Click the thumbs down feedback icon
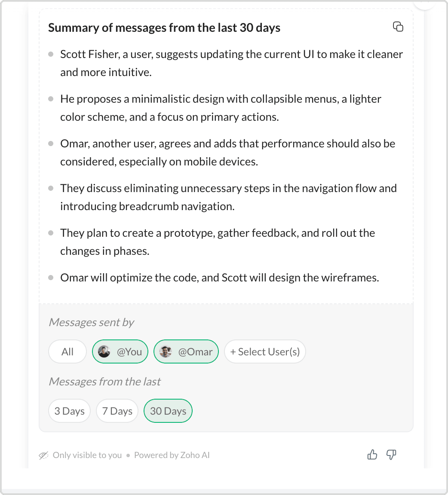 [x=391, y=455]
